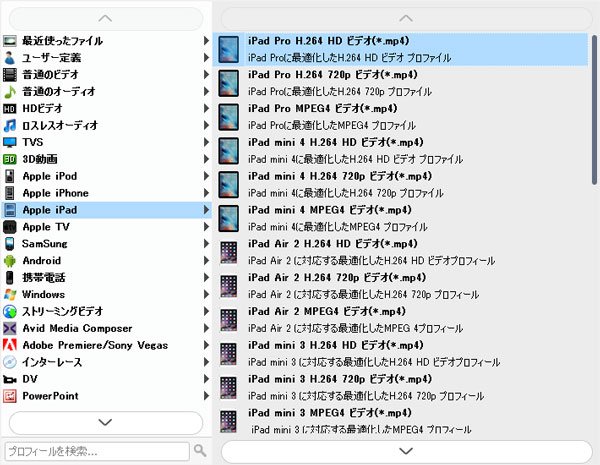Click the 普通のビデオ film strip icon
Image resolution: width=600 pixels, height=465 pixels.
tap(10, 75)
